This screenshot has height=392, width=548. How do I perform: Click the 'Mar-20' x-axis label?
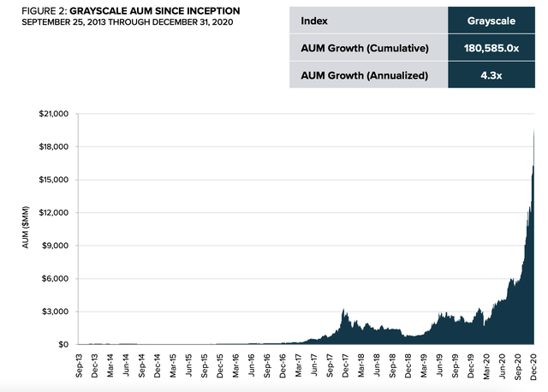click(x=487, y=365)
